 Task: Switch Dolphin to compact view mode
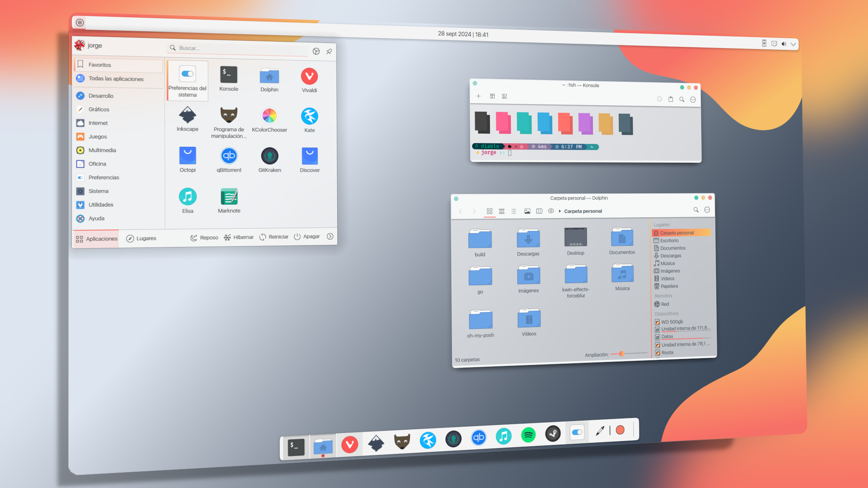(501, 211)
